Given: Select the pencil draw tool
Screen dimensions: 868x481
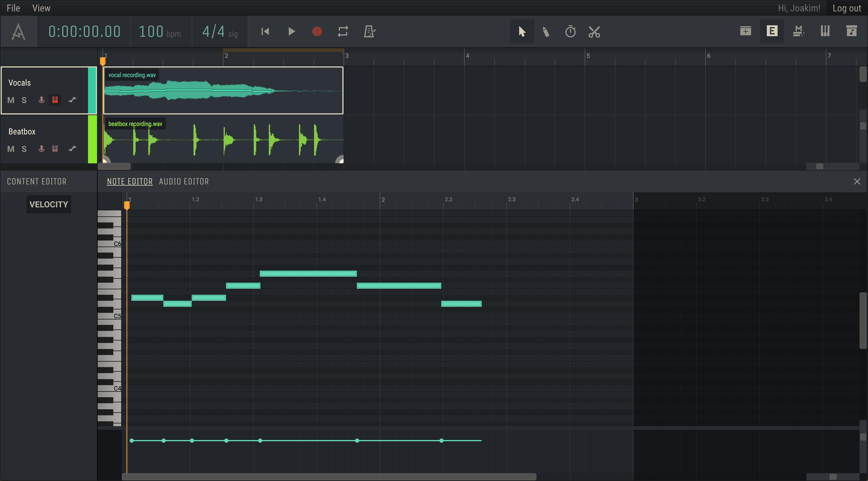Looking at the screenshot, I should [x=546, y=32].
